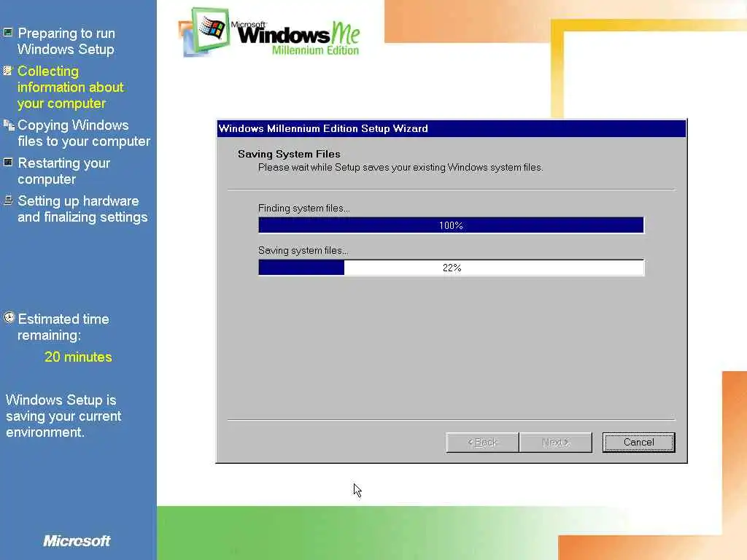
Task: Click the Setting up hardware step icon
Action: click(x=8, y=200)
